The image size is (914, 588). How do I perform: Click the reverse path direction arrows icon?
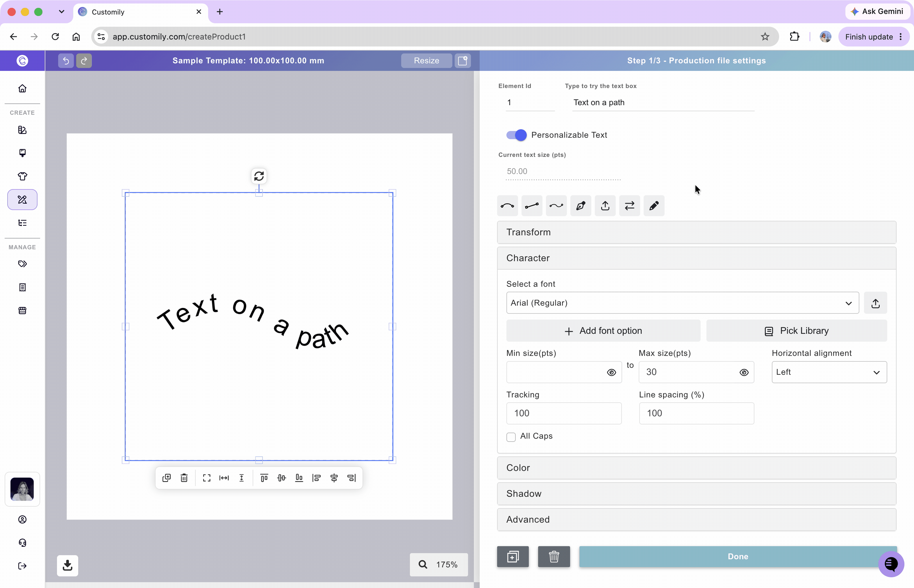tap(630, 206)
